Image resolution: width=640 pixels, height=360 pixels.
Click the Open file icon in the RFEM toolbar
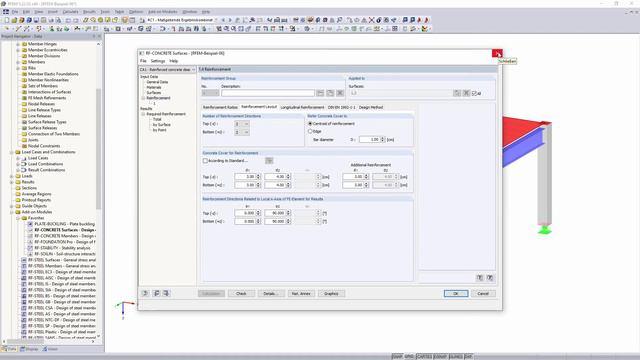pyautogui.click(x=14, y=20)
